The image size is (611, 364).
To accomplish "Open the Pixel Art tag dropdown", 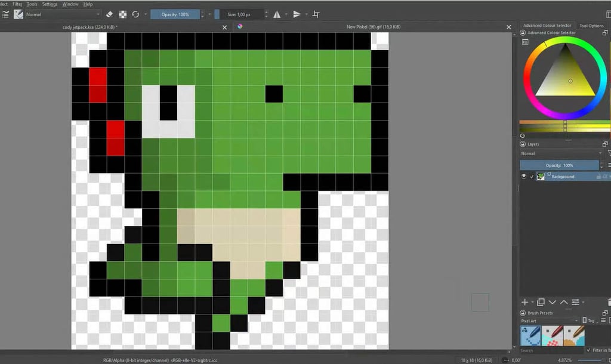I will pos(550,321).
